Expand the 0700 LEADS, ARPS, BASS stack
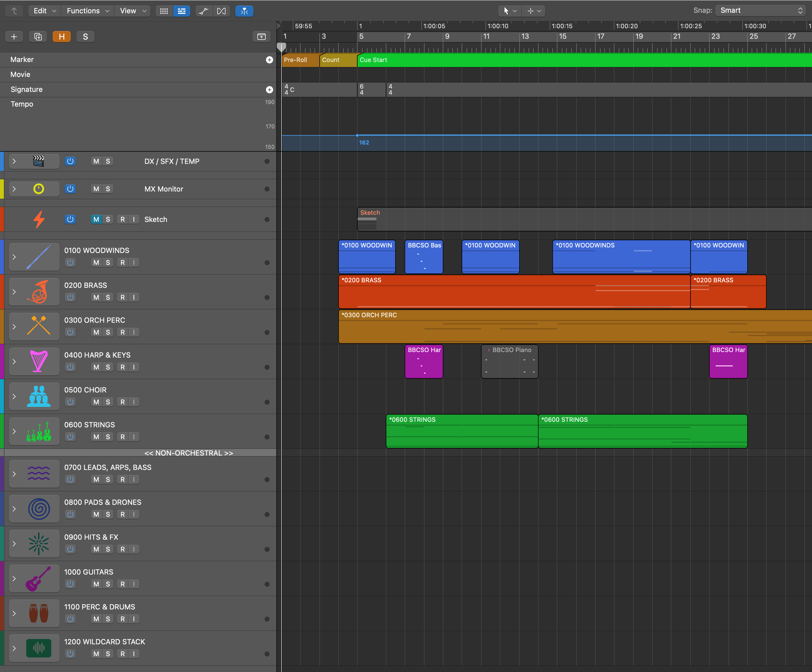The height and width of the screenshot is (672, 812). [14, 474]
